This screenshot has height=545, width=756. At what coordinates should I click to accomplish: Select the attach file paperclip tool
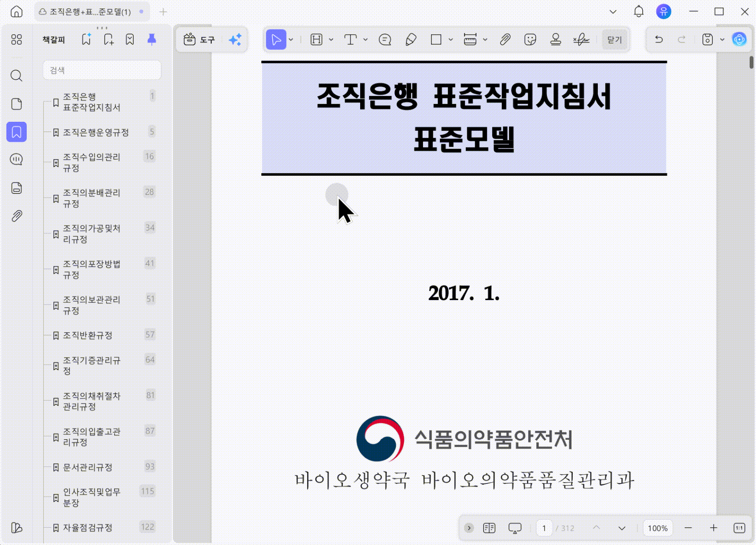[x=505, y=40]
